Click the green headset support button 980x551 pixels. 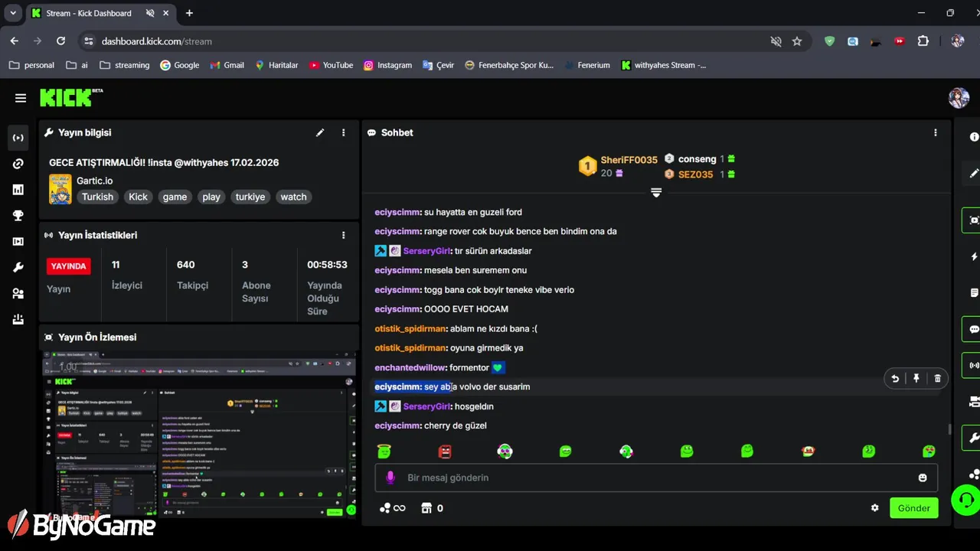[x=965, y=500]
